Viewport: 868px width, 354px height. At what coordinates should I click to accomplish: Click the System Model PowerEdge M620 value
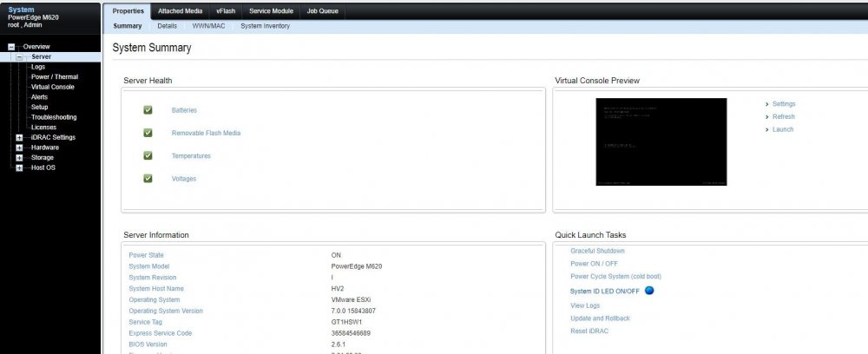[357, 266]
